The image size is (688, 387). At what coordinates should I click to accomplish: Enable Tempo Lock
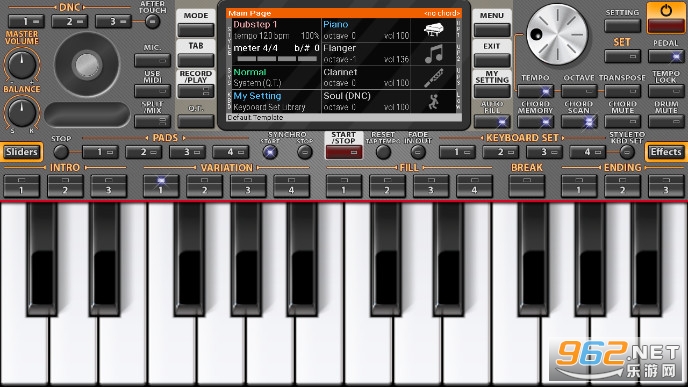pos(666,91)
